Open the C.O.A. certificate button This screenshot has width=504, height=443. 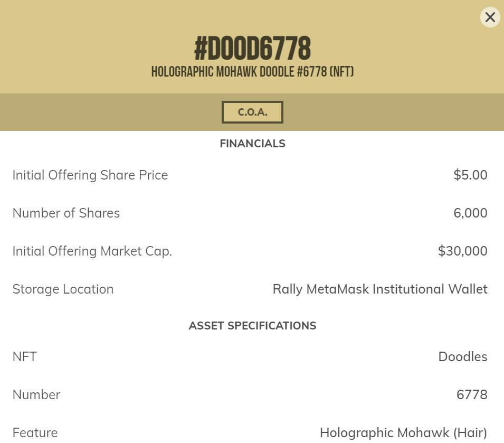(252, 112)
